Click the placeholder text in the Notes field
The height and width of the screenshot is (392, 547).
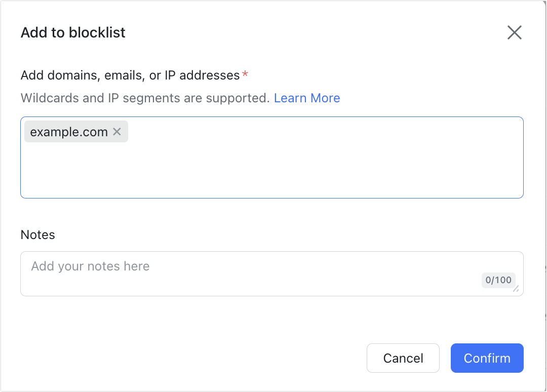[x=90, y=266]
